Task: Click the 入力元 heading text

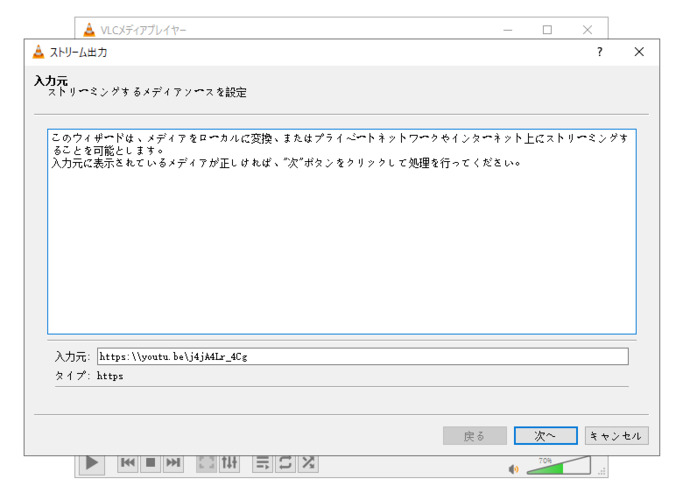Action: coord(51,80)
